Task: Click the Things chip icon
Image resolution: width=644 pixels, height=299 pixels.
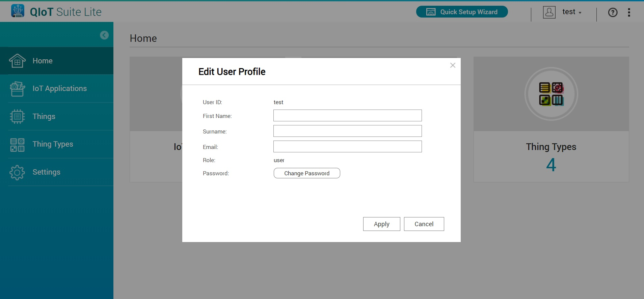Action: [x=17, y=117]
